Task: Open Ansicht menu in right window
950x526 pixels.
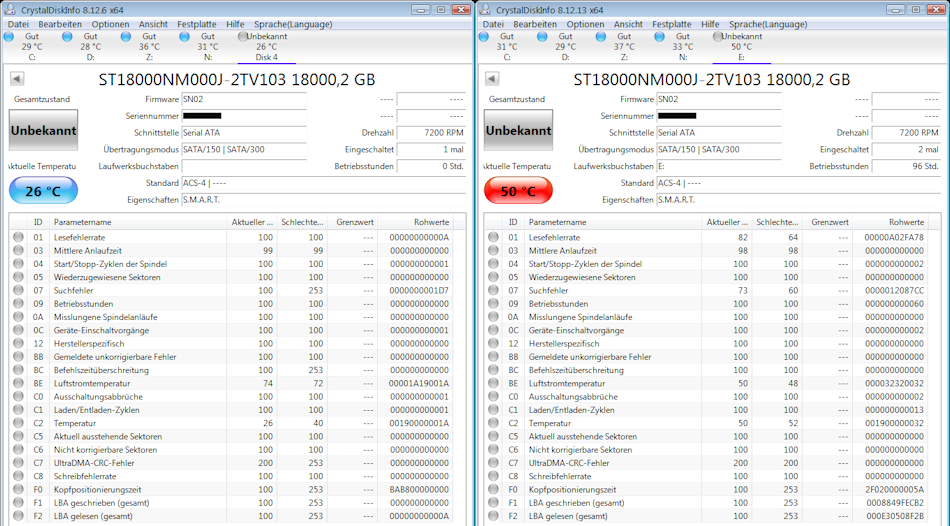Action: pos(628,24)
